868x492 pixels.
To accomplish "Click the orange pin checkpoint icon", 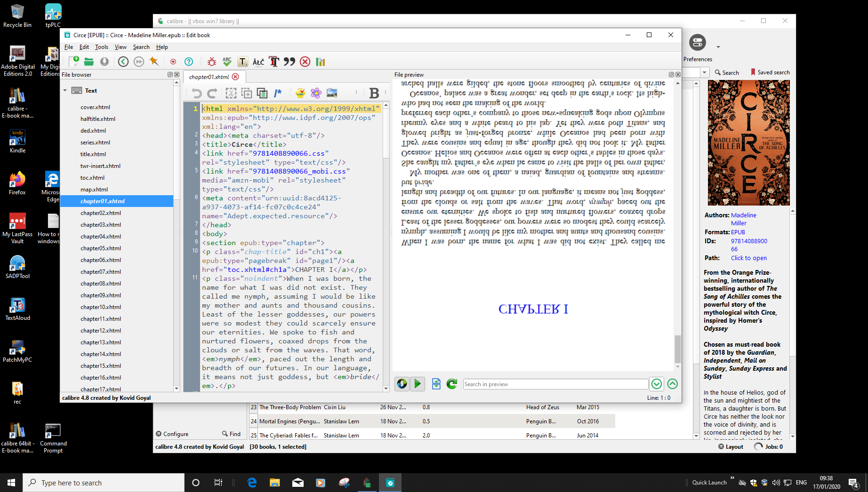I will [x=154, y=61].
